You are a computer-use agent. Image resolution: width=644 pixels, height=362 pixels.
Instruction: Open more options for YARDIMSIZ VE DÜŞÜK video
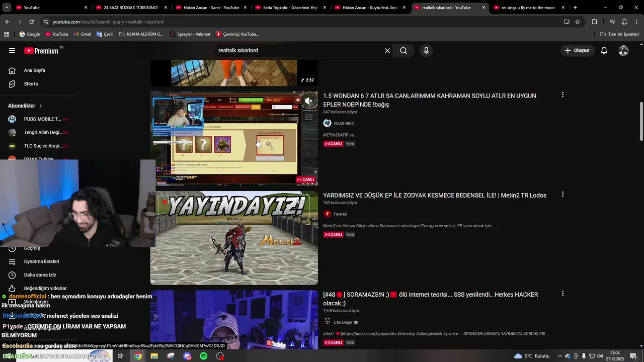click(x=562, y=194)
